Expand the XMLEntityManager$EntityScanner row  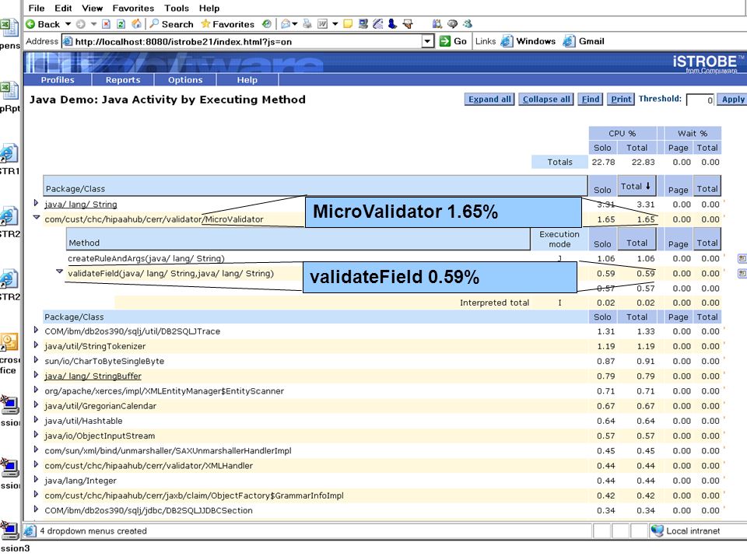36,390
